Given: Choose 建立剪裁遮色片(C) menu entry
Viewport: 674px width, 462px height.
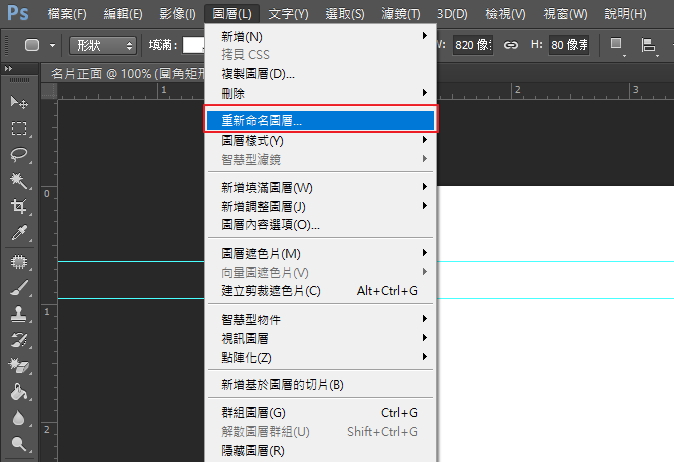Looking at the screenshot, I should [321, 291].
